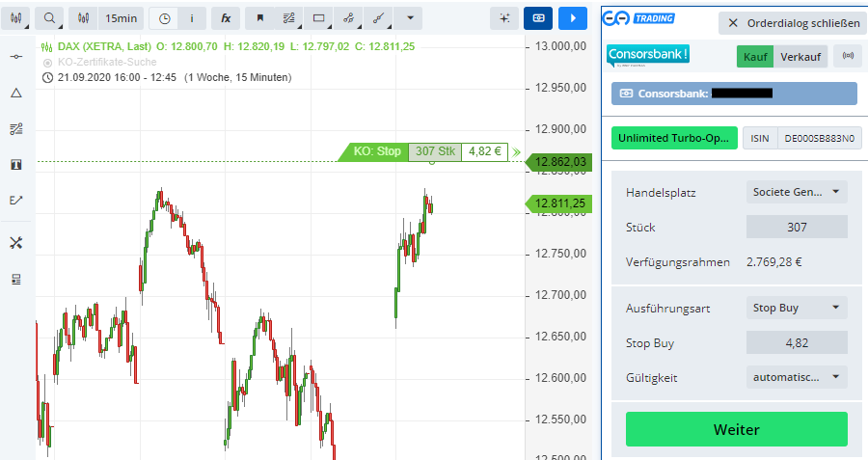Click the 307 Stk box on order line

(435, 151)
